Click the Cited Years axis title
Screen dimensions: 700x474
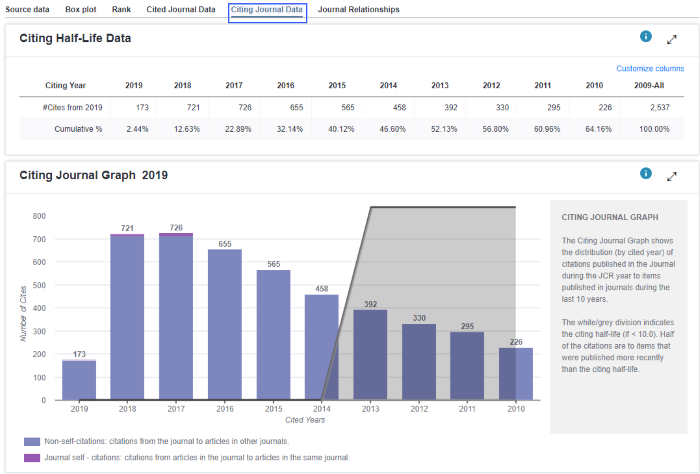pos(305,420)
